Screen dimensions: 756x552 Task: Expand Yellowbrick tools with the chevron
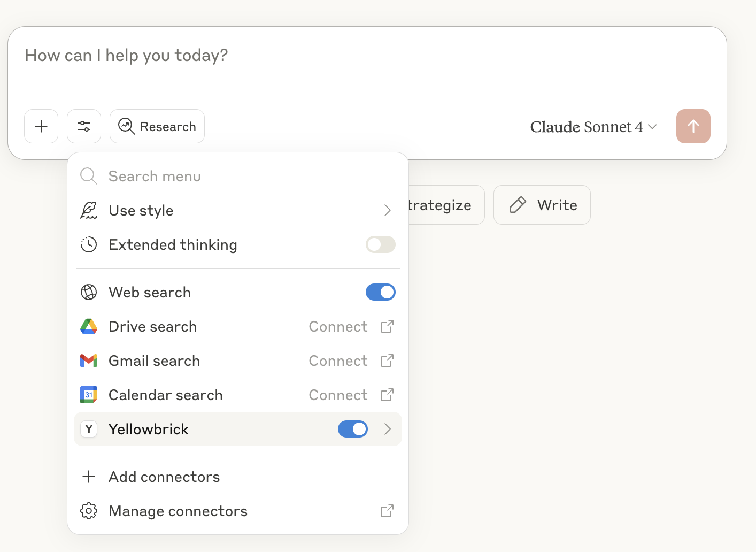pos(387,429)
